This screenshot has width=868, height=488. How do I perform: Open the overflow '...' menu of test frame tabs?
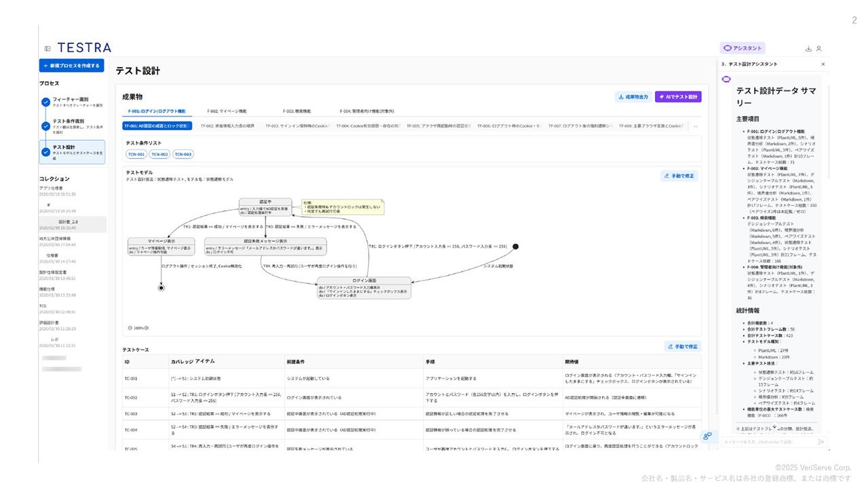tap(695, 126)
